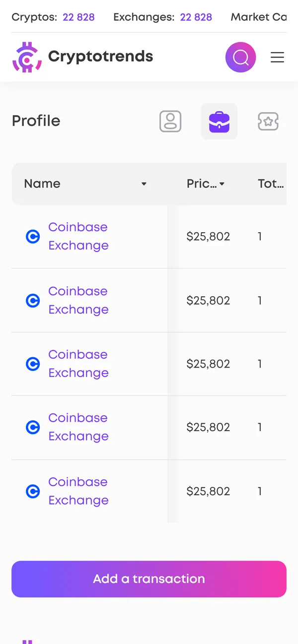
Task: Click the Name column header text
Action: (42, 184)
